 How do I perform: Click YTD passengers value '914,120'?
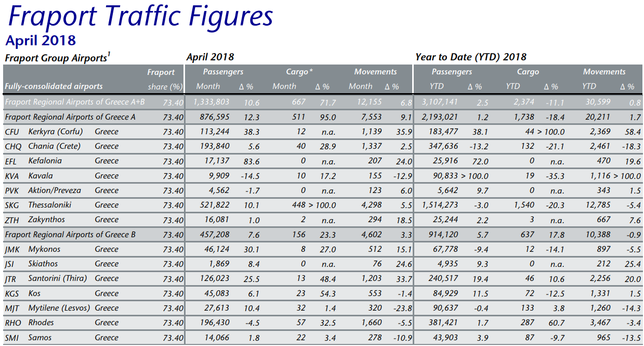[443, 235]
